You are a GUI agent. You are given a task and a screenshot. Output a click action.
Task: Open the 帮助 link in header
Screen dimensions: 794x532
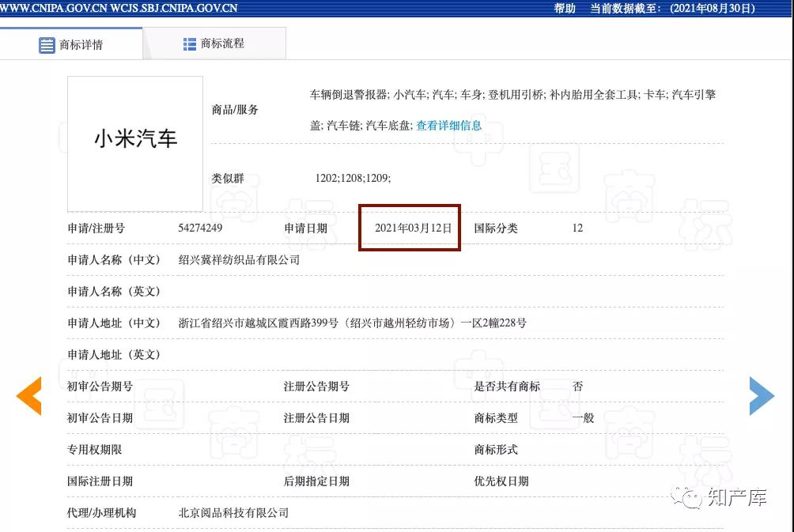[565, 9]
